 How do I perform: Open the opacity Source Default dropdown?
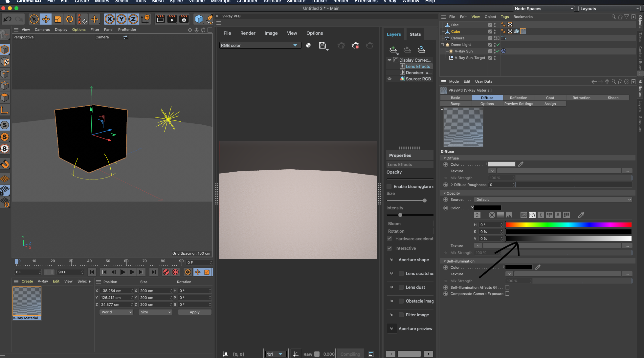coord(553,200)
